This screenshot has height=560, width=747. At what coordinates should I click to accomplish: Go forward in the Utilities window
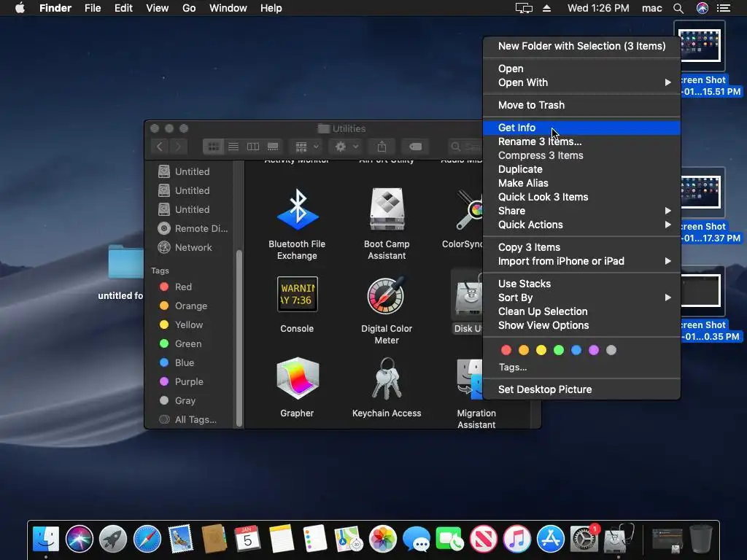178,147
